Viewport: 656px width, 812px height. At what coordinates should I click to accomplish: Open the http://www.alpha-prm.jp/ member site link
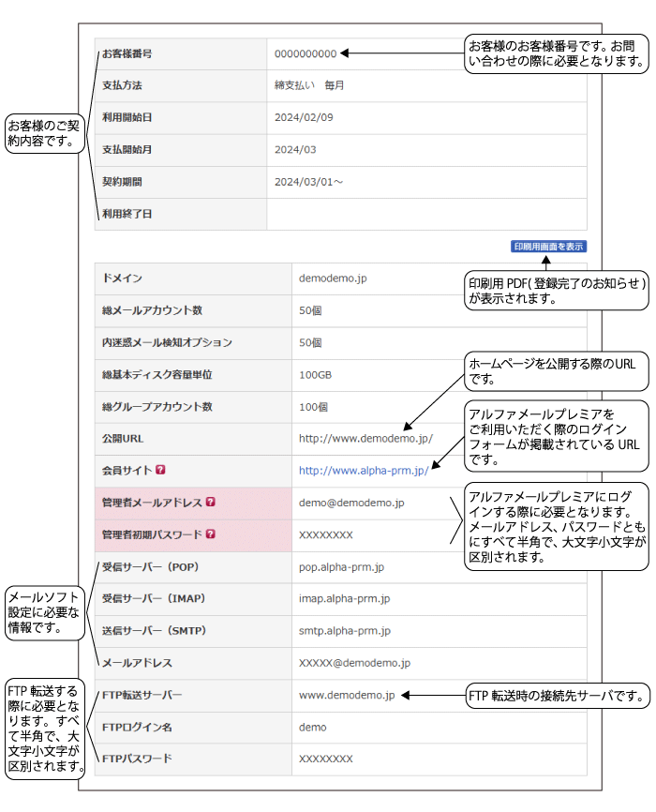tap(364, 471)
